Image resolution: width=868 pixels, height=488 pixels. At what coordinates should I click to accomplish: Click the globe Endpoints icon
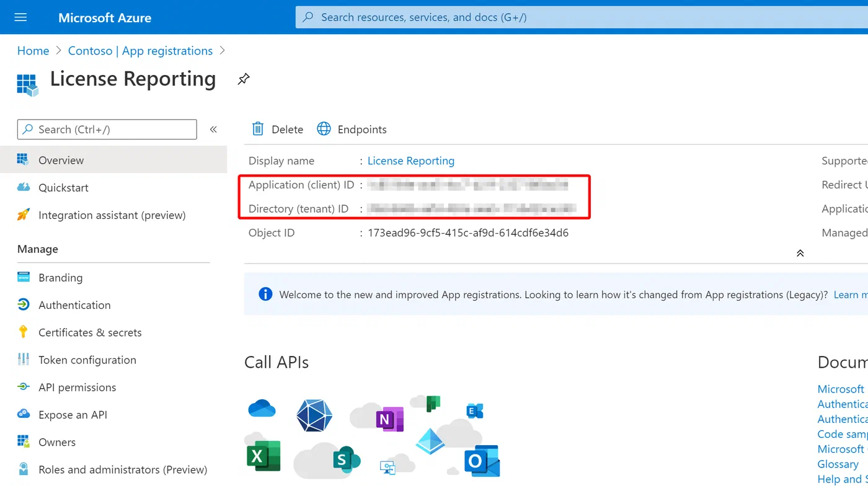click(324, 129)
